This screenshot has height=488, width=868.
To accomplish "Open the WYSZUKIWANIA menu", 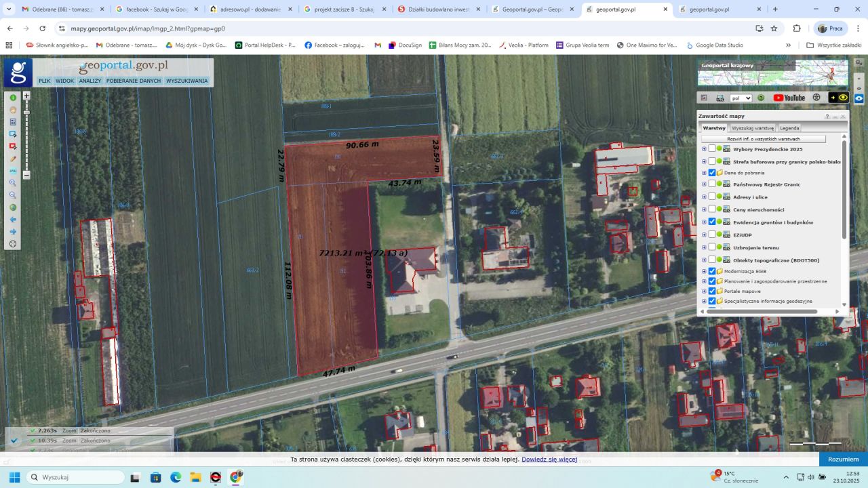I will click(187, 81).
